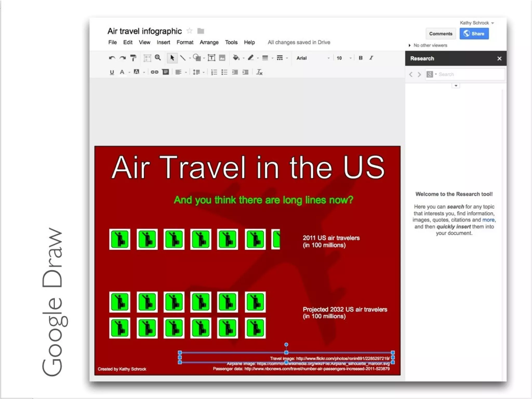This screenshot has height=399, width=532.
Task: Click the Comments button
Action: click(x=441, y=34)
